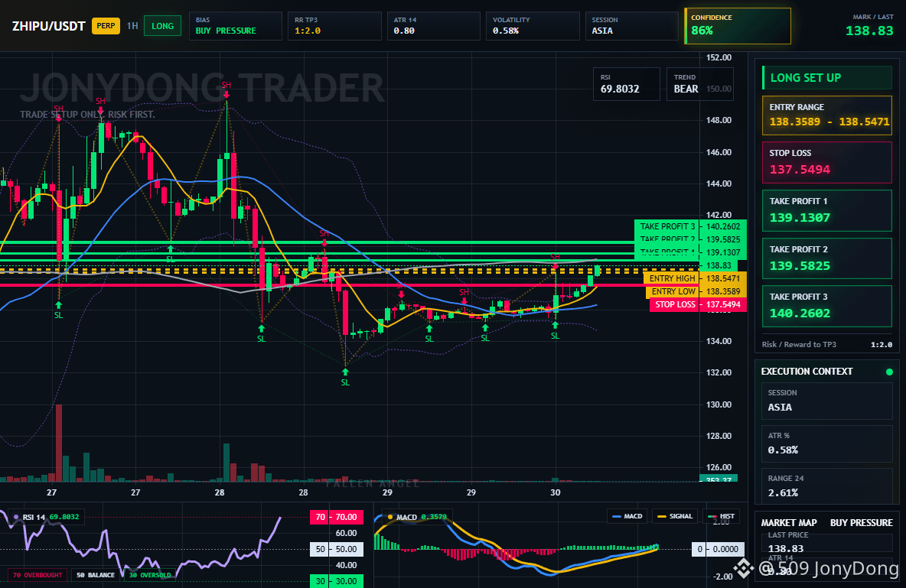Click the LAST PRICE 138.83 card
Viewport: 906px width, 588px height.
[827, 542]
